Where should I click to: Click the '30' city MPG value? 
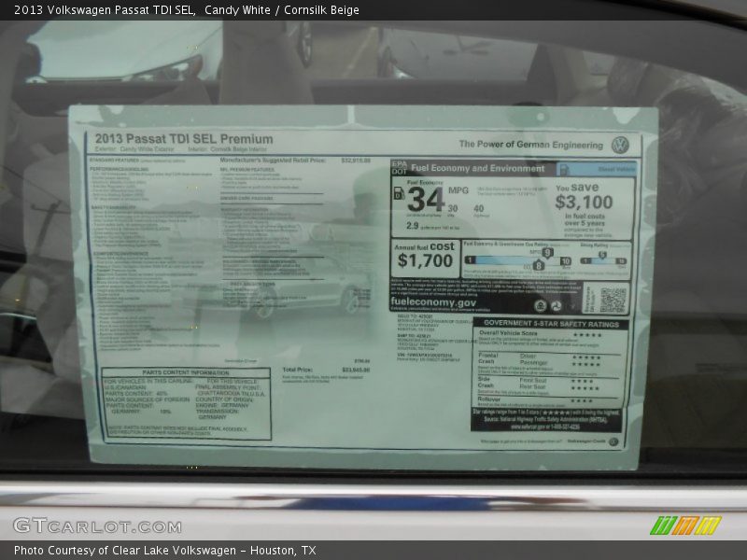(453, 208)
